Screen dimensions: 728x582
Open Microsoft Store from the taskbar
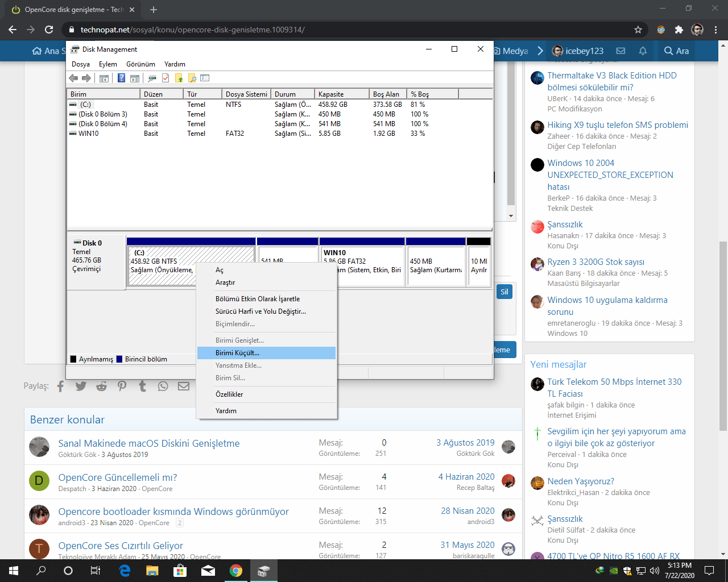pyautogui.click(x=180, y=571)
